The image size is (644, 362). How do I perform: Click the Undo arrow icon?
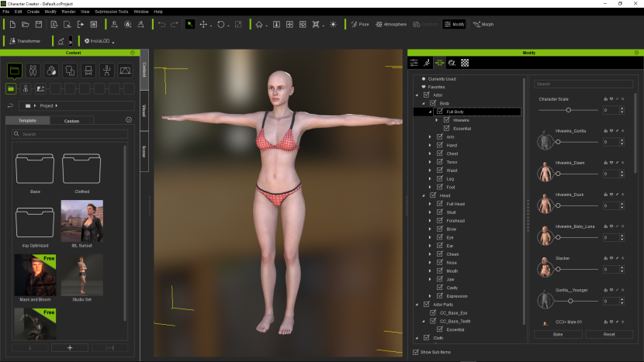click(x=161, y=25)
